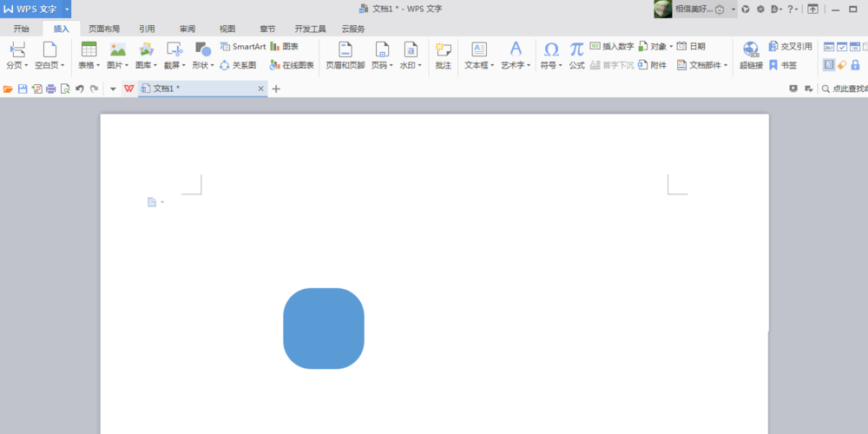Switch to the 引用 ribbon tab
Image resolution: width=868 pixels, height=434 pixels.
click(x=147, y=29)
